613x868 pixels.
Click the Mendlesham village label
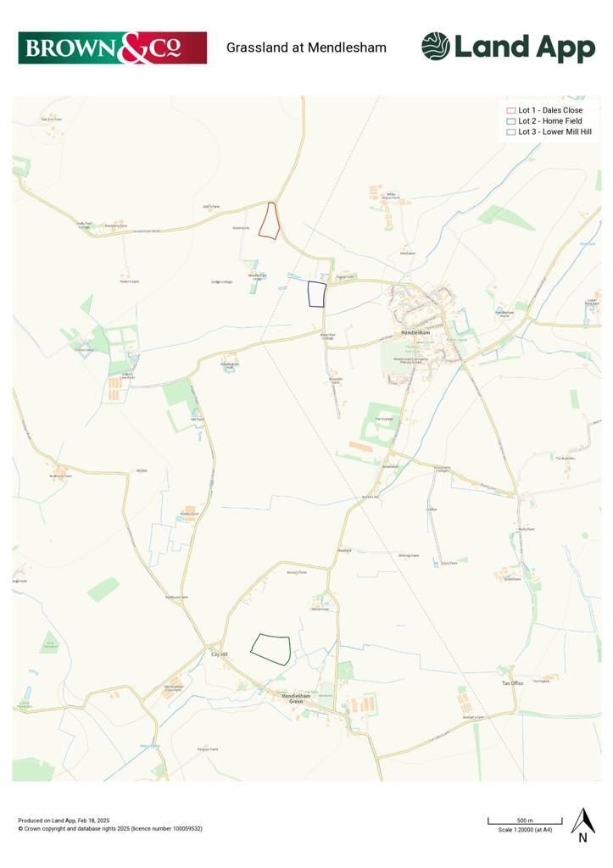[415, 332]
